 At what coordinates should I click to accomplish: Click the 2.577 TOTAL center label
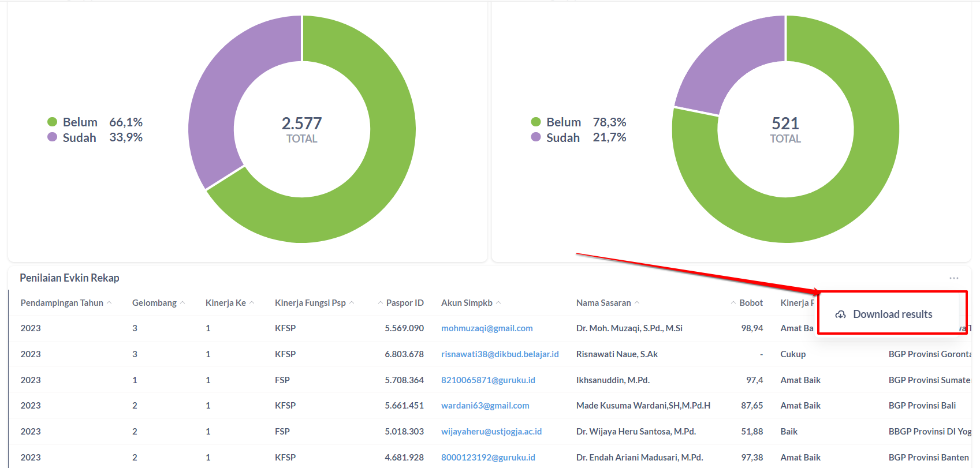click(301, 130)
